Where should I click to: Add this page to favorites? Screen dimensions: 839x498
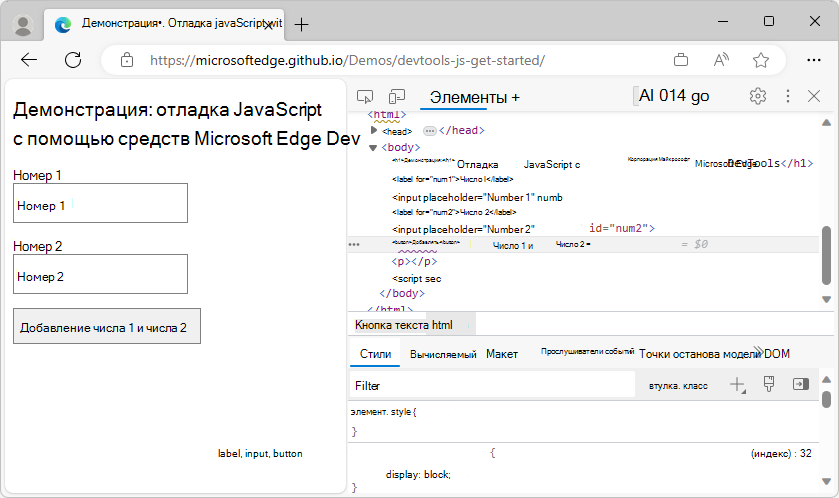pos(761,60)
